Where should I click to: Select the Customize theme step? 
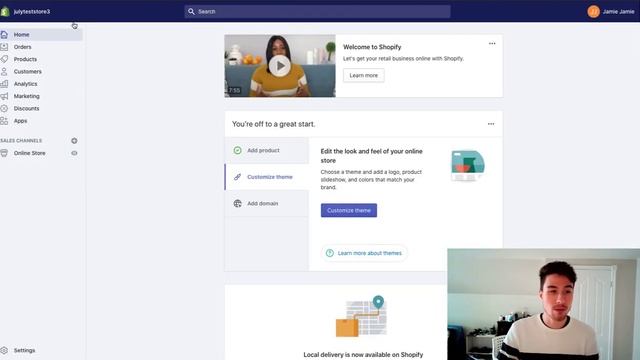coord(267,177)
